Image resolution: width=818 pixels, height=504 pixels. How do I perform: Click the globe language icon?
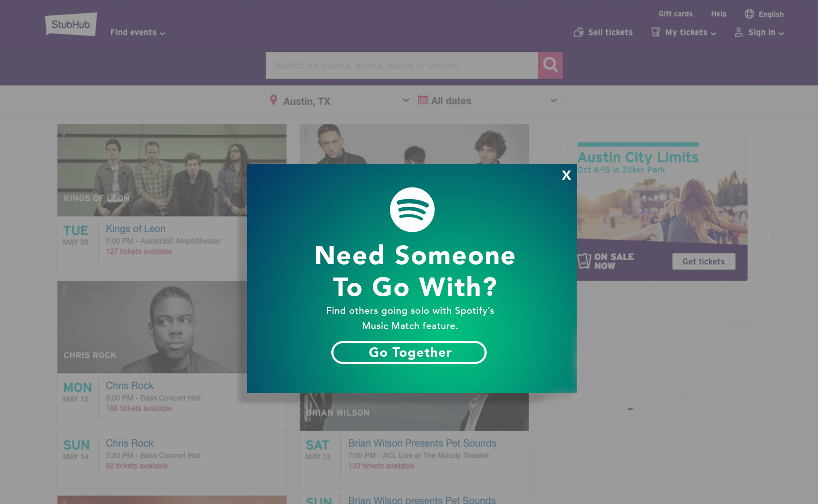pyautogui.click(x=749, y=14)
